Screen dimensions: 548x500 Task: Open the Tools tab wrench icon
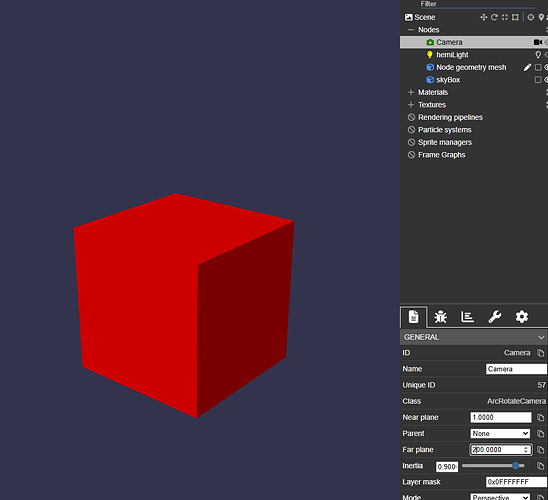pos(495,317)
